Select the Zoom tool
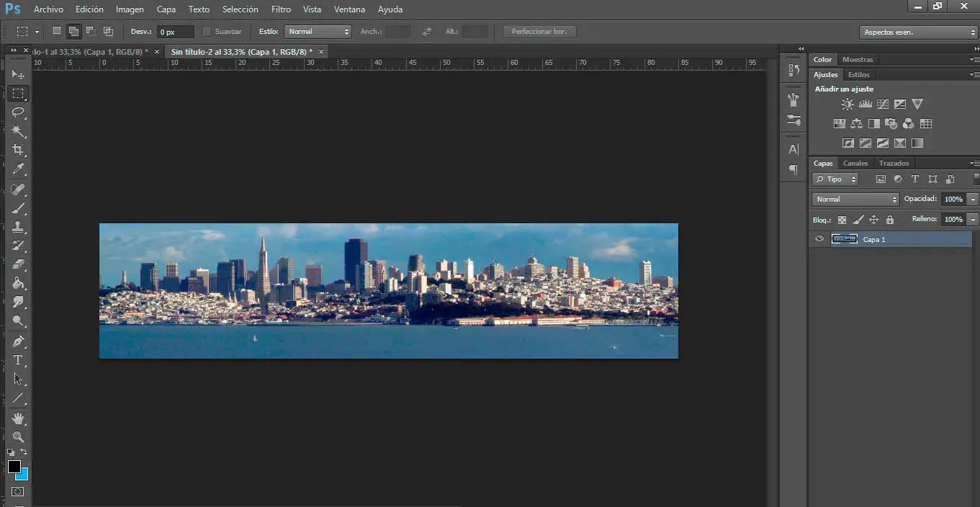The image size is (980, 507). 18,437
